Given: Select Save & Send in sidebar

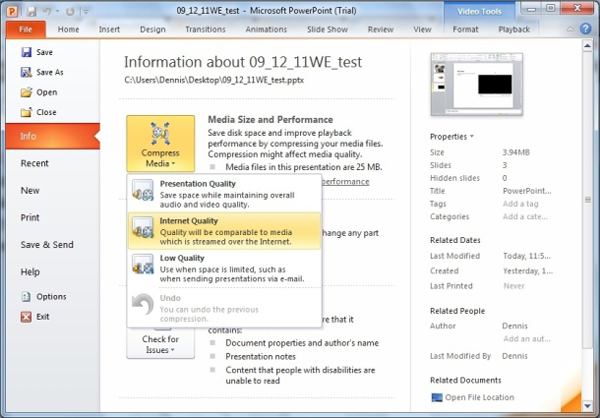Looking at the screenshot, I should tap(53, 245).
